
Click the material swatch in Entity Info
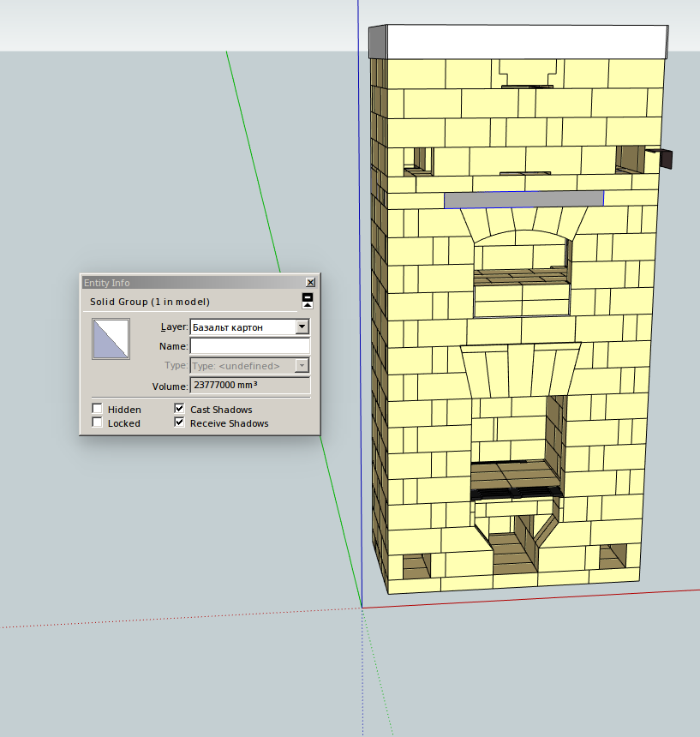111,339
